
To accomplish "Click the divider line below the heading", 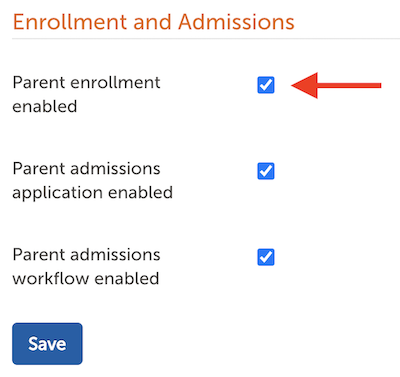I will (206, 39).
